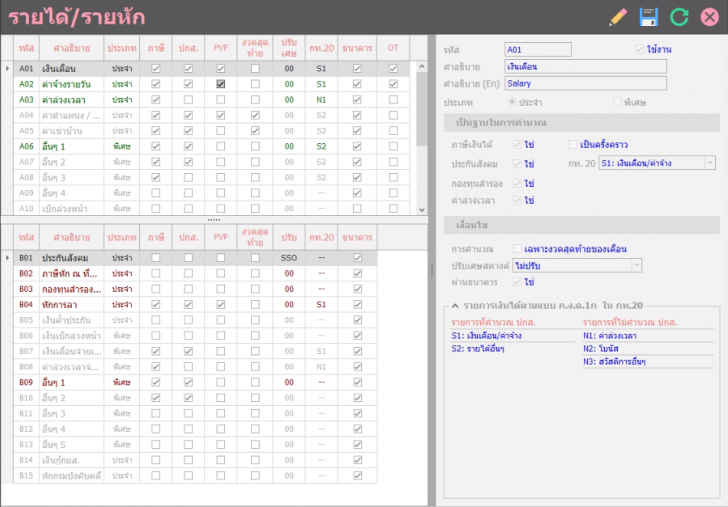The height and width of the screenshot is (507, 728).
Task: Click the PVF column header in income grid
Action: (x=221, y=48)
